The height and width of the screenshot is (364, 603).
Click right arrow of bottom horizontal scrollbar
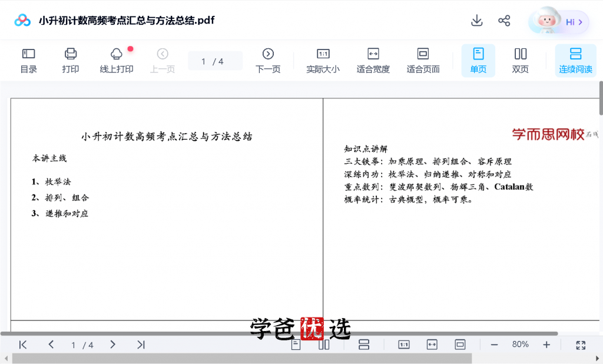pyautogui.click(x=597, y=359)
